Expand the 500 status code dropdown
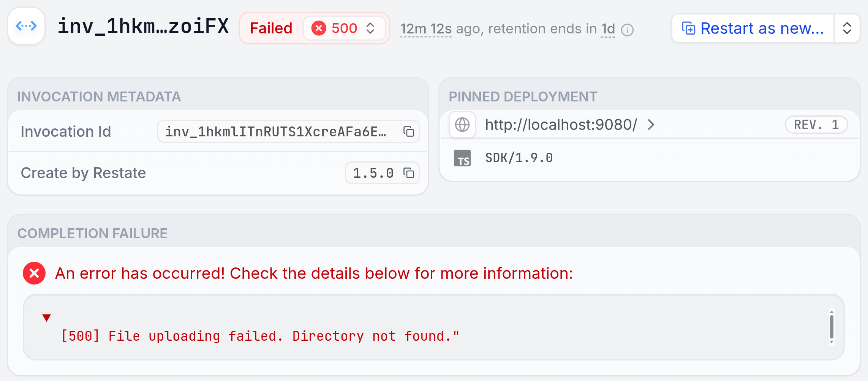The image size is (868, 381). point(370,28)
